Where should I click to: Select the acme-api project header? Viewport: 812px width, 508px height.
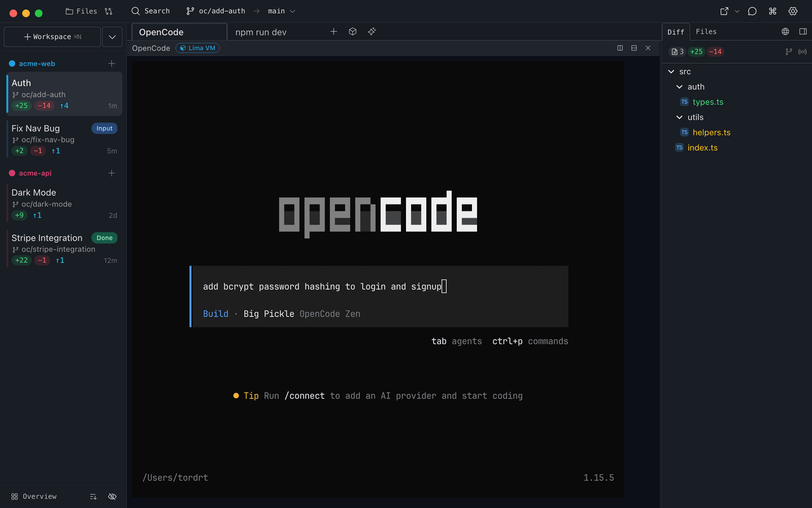35,173
